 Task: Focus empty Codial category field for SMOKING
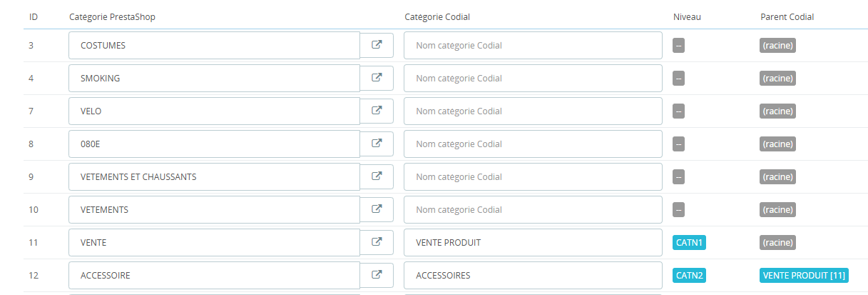(x=532, y=78)
